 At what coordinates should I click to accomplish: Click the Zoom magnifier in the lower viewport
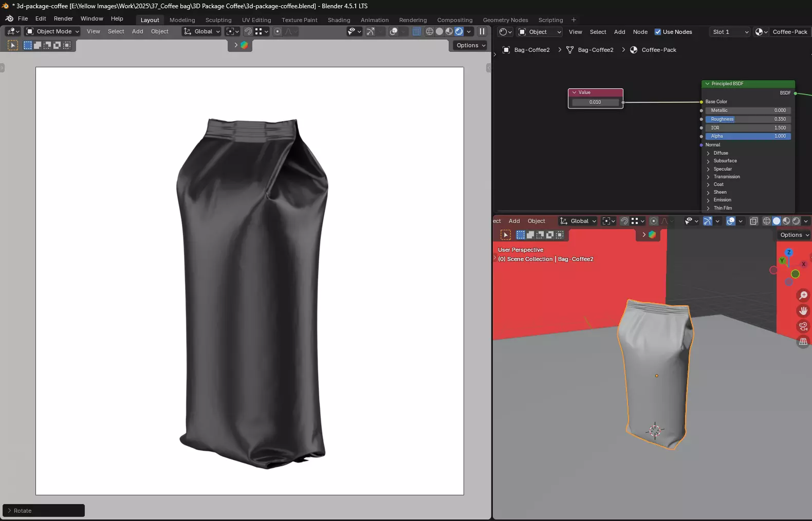click(803, 295)
